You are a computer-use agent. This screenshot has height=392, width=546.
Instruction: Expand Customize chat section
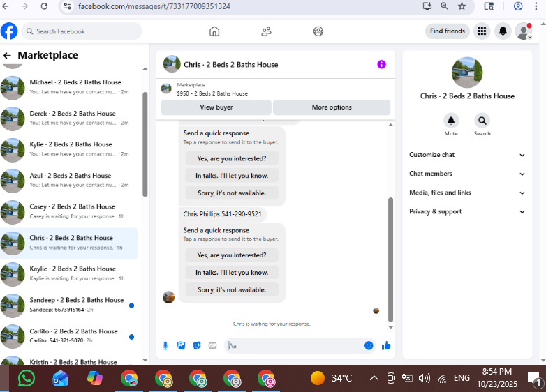(x=467, y=155)
